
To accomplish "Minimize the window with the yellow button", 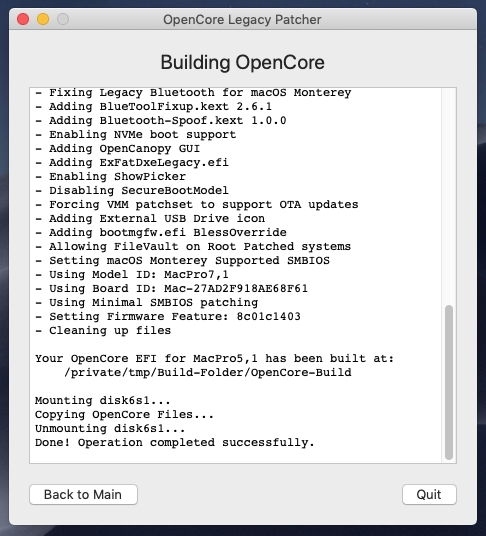I will point(43,19).
